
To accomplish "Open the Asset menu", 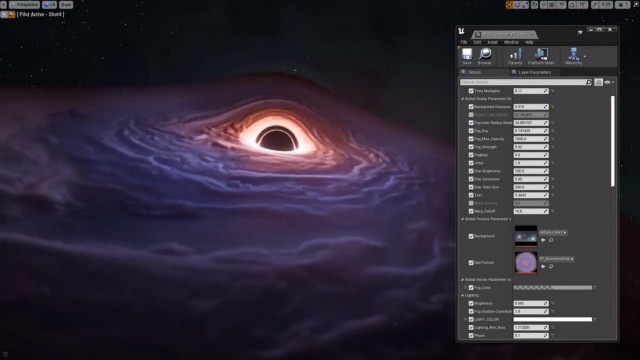I will (493, 42).
